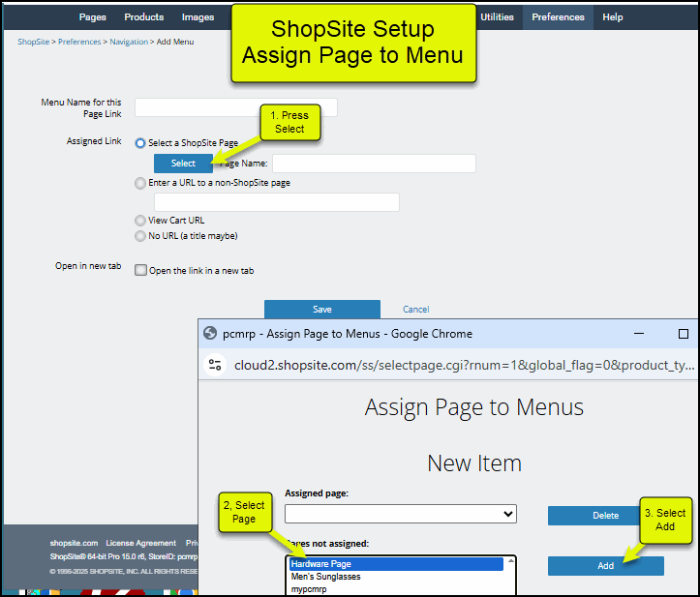700x597 pixels.
Task: Maximize the Assign Page to Menus popup window
Action: (x=683, y=334)
